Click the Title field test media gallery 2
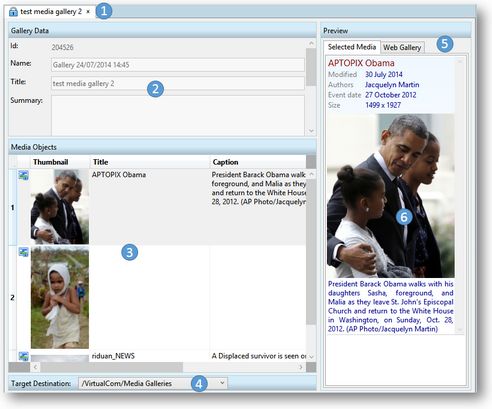This screenshot has width=492, height=409. coord(178,84)
